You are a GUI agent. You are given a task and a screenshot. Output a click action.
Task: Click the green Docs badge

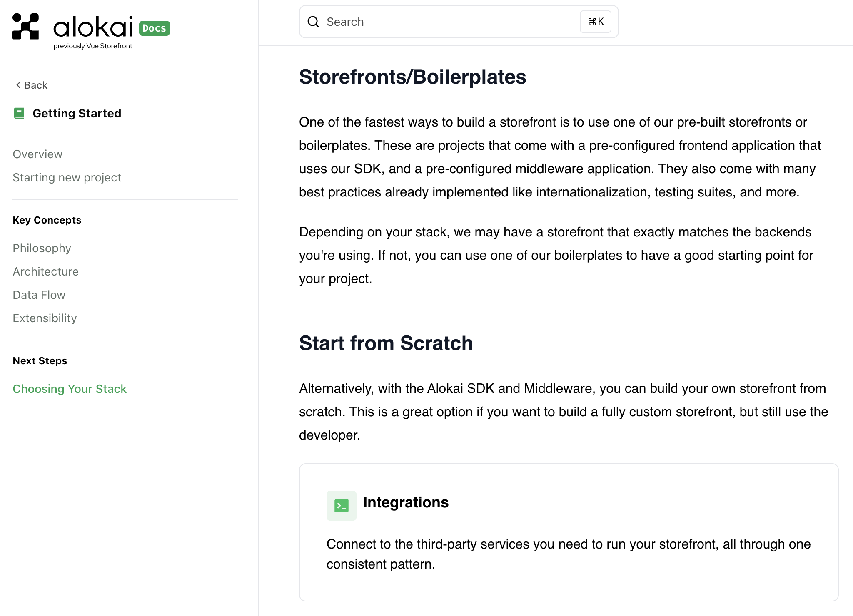(x=154, y=28)
